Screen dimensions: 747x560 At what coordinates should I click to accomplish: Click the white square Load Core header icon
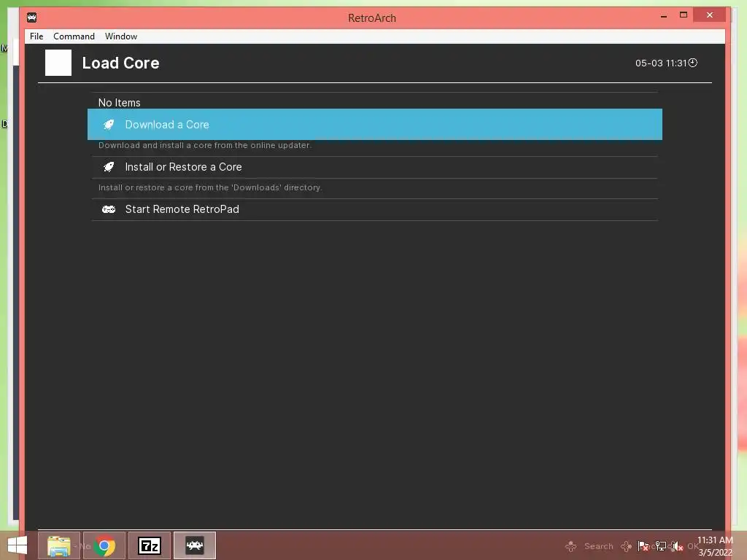pos(58,63)
